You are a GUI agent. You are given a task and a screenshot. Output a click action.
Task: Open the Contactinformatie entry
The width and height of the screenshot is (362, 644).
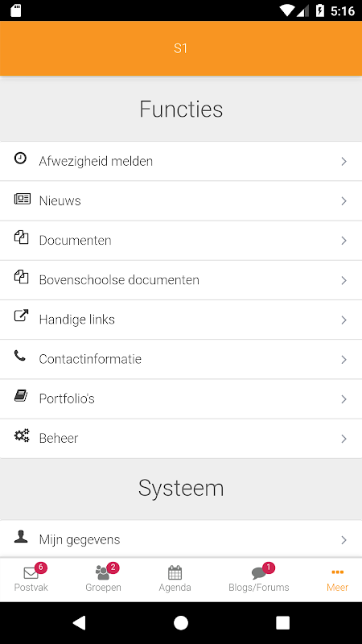point(181,359)
